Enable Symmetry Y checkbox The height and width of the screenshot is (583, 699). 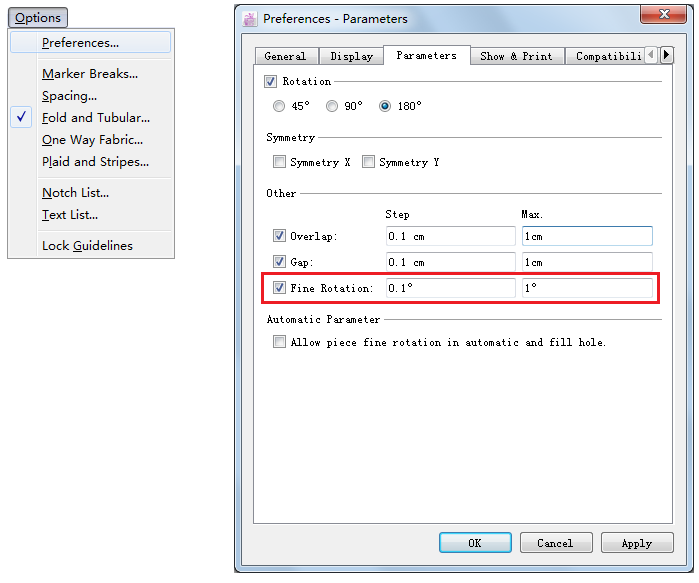369,162
